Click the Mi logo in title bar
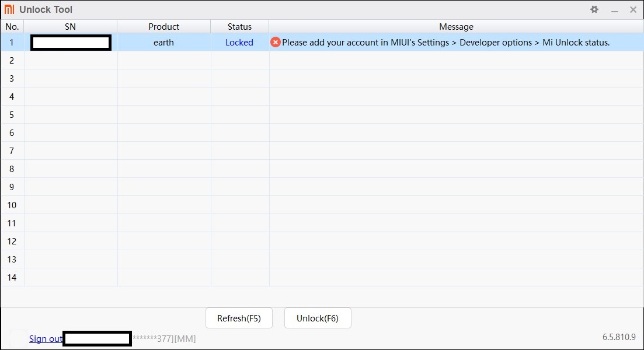This screenshot has height=350, width=644. tap(9, 9)
